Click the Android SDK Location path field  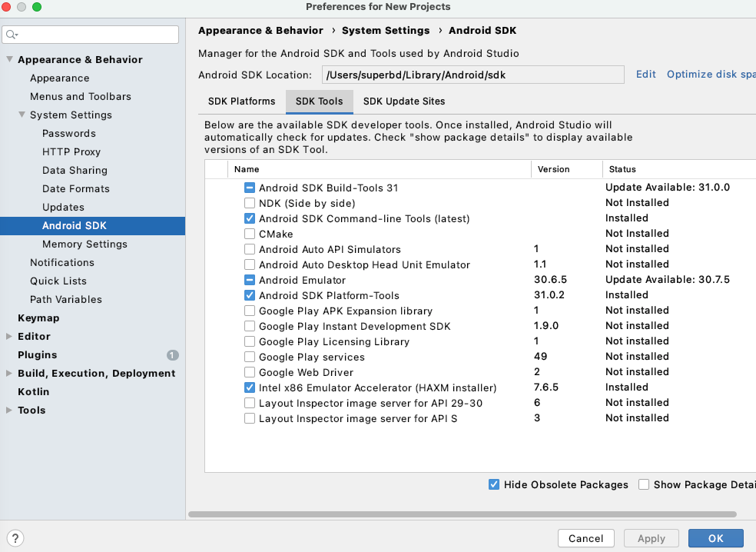(x=472, y=75)
